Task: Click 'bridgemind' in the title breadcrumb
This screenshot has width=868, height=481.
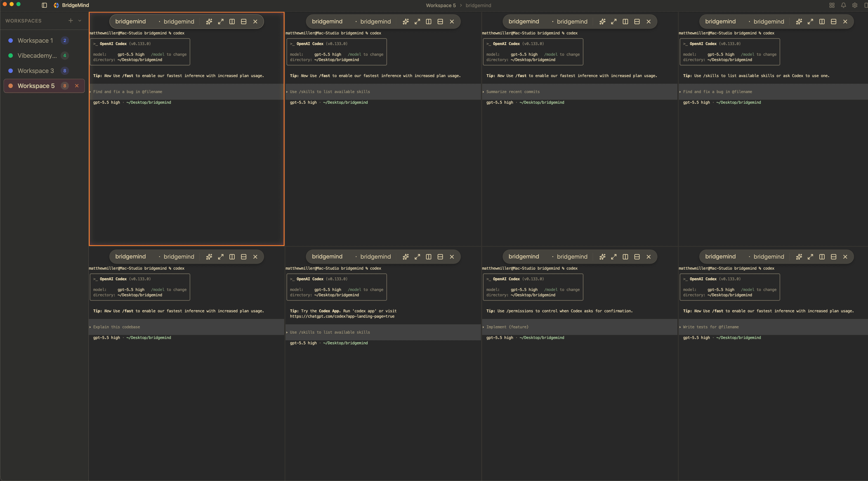Action: (478, 5)
